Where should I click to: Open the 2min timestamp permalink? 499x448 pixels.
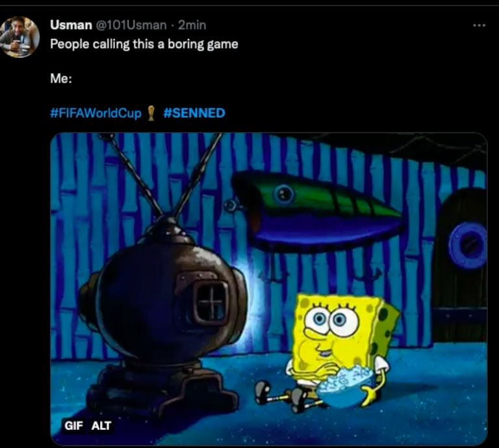point(192,25)
